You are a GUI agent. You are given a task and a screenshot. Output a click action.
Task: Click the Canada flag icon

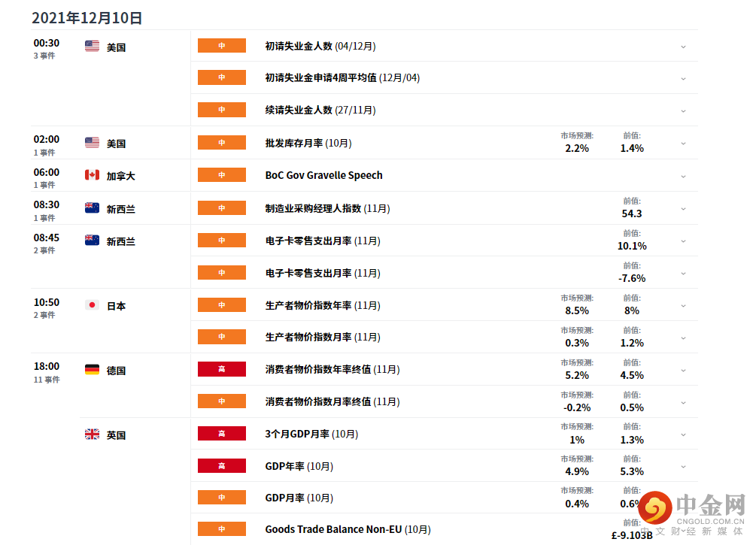point(92,175)
